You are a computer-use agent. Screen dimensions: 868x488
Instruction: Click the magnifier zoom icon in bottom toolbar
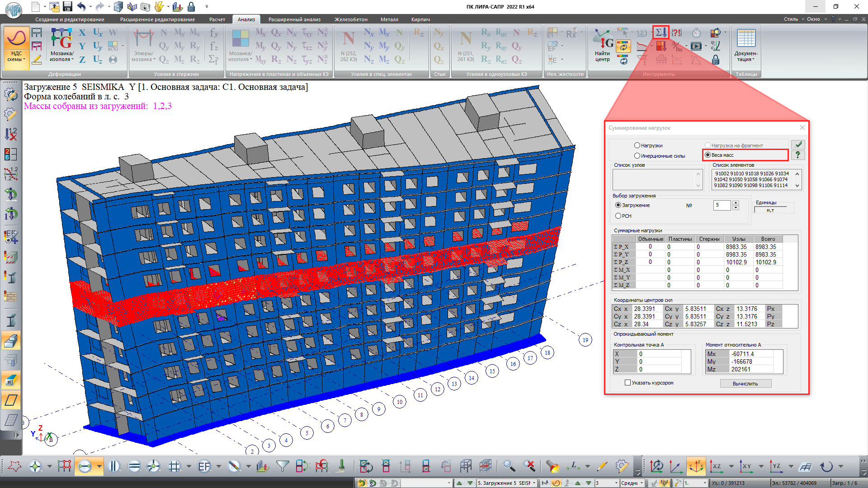tap(509, 466)
